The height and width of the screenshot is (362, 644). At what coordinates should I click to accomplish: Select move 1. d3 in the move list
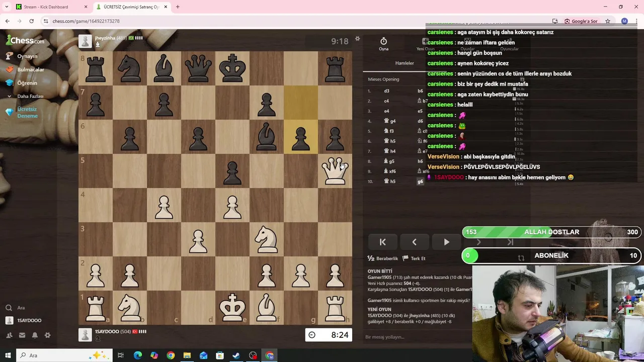coord(386,91)
